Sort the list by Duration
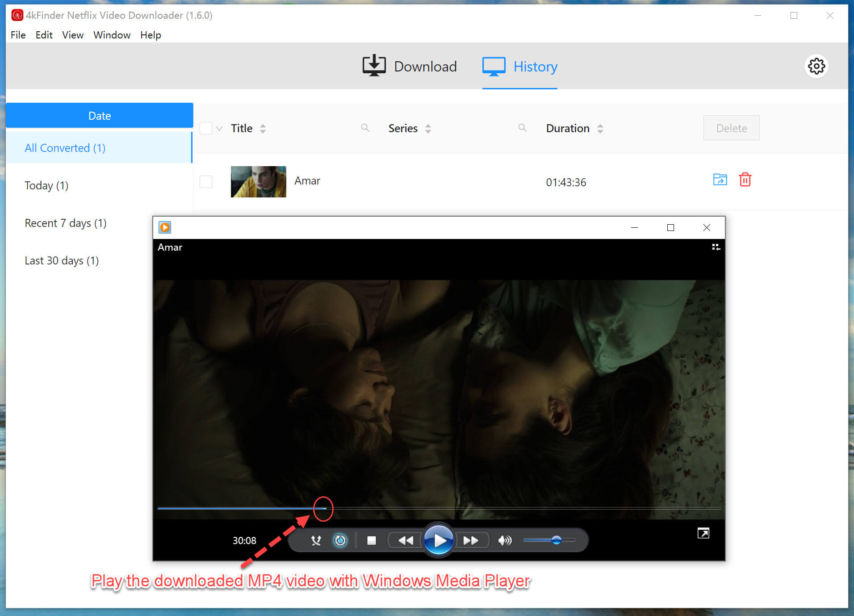The width and height of the screenshot is (854, 616). pos(600,128)
